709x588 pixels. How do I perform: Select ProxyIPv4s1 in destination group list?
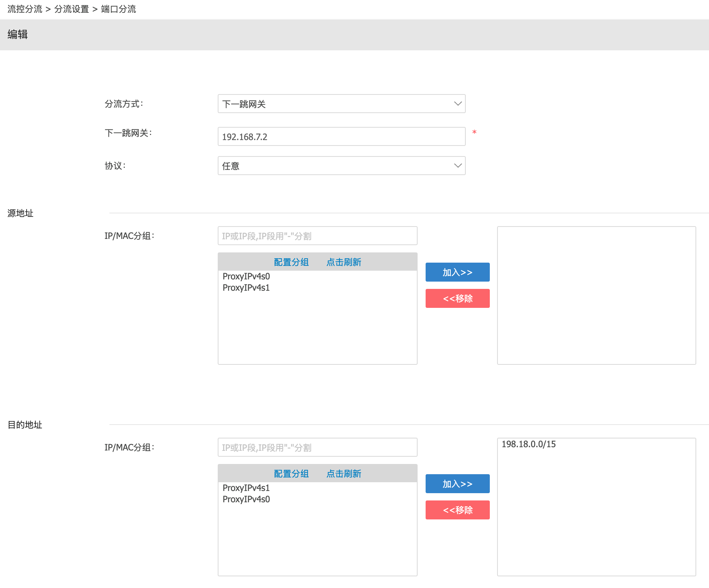(x=246, y=488)
